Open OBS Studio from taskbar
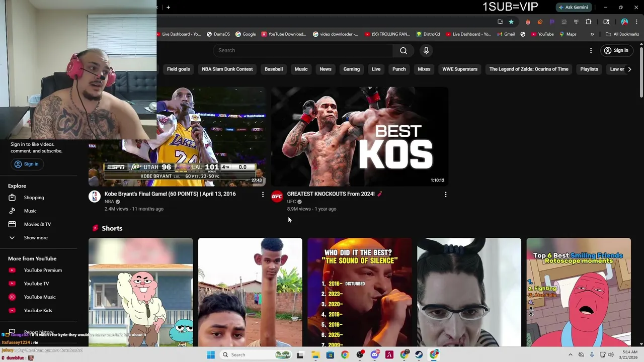 point(360,355)
